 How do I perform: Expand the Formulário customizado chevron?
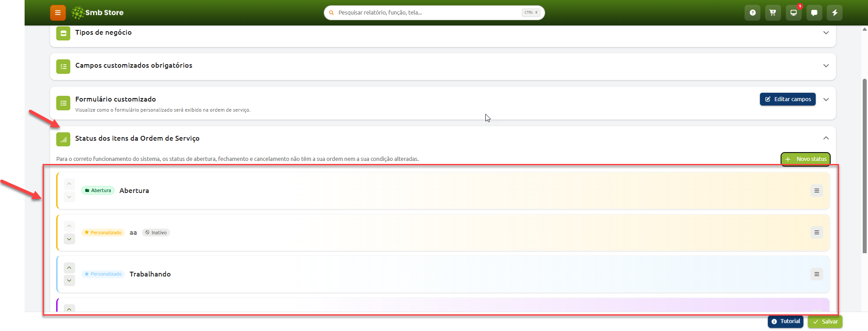[826, 99]
